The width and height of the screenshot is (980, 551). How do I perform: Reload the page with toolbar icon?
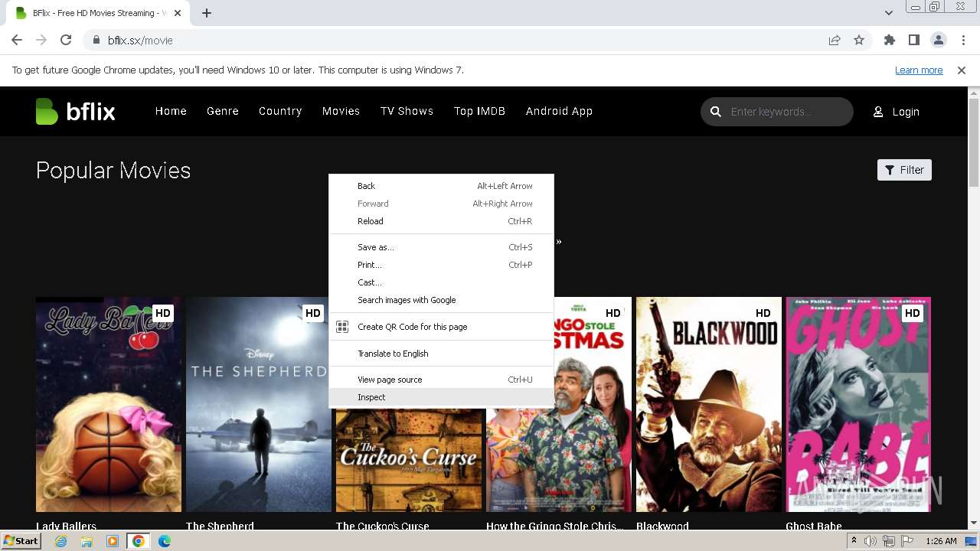tap(66, 40)
